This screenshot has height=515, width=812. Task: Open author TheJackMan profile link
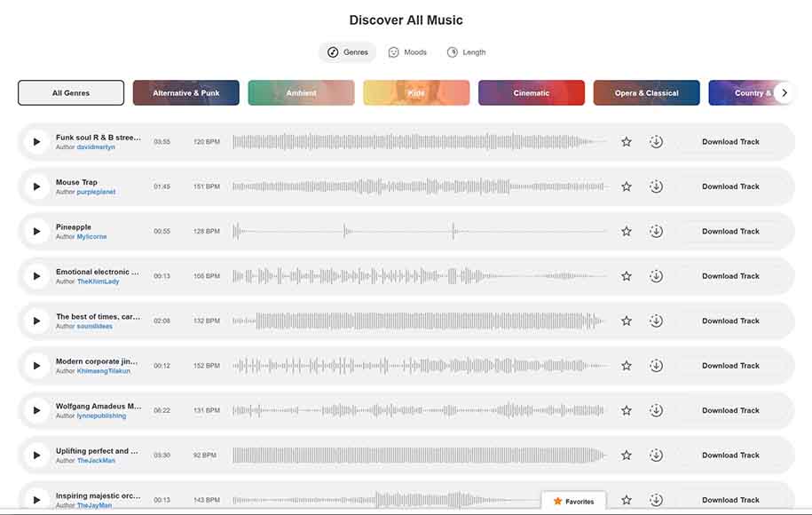pos(96,461)
